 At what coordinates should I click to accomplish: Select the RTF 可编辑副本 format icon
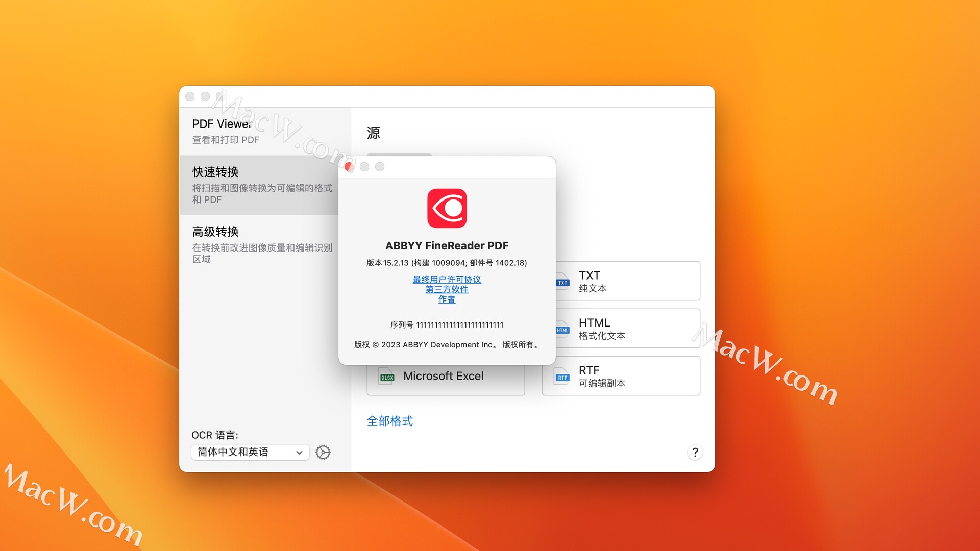(x=620, y=376)
